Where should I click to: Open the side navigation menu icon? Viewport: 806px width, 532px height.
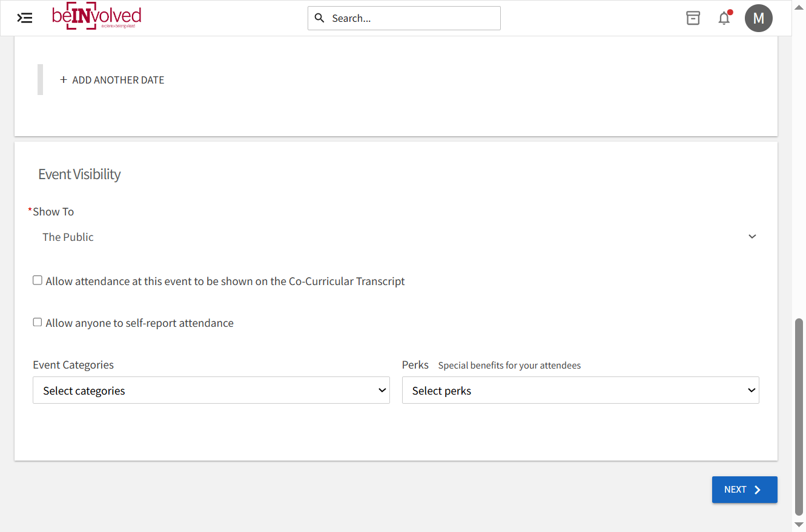(25, 18)
